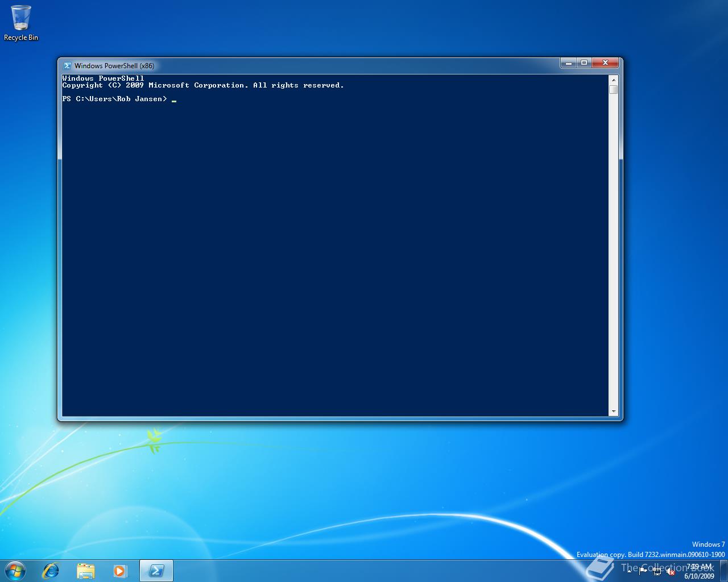Click the muted volume tray icon
The height and width of the screenshot is (582, 728).
coord(671,571)
